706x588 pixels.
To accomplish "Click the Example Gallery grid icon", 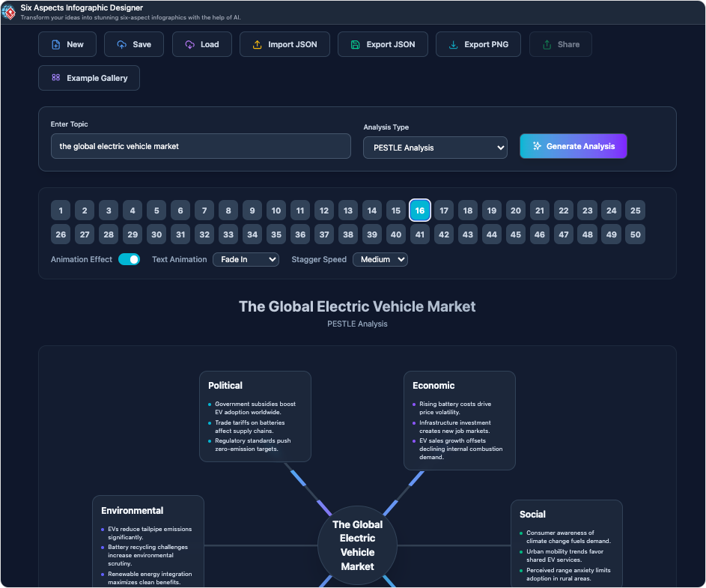I will point(55,78).
